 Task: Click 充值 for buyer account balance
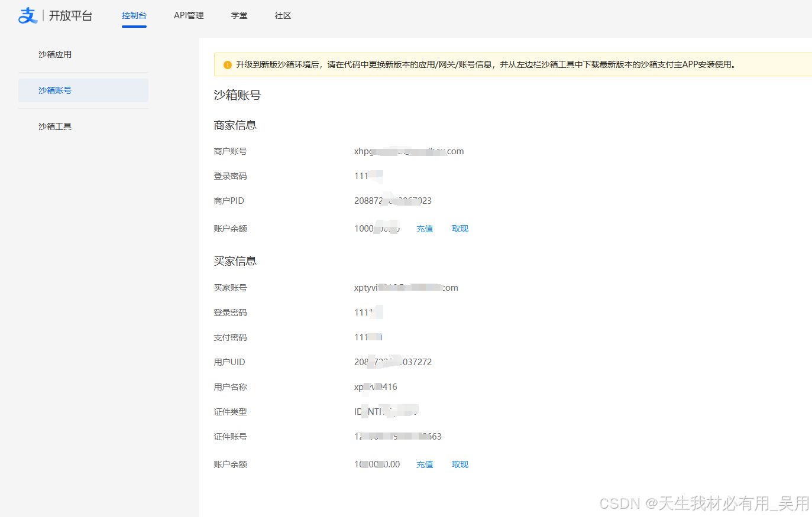[425, 464]
